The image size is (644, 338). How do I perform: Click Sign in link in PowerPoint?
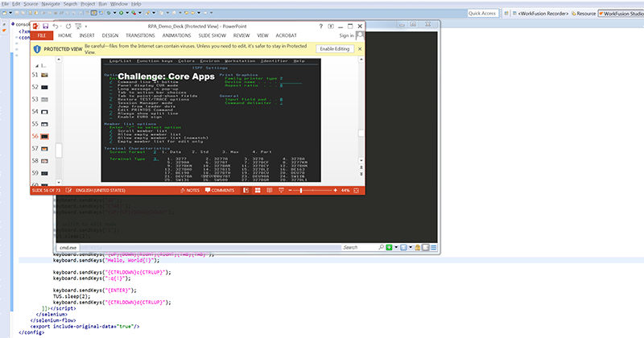346,35
